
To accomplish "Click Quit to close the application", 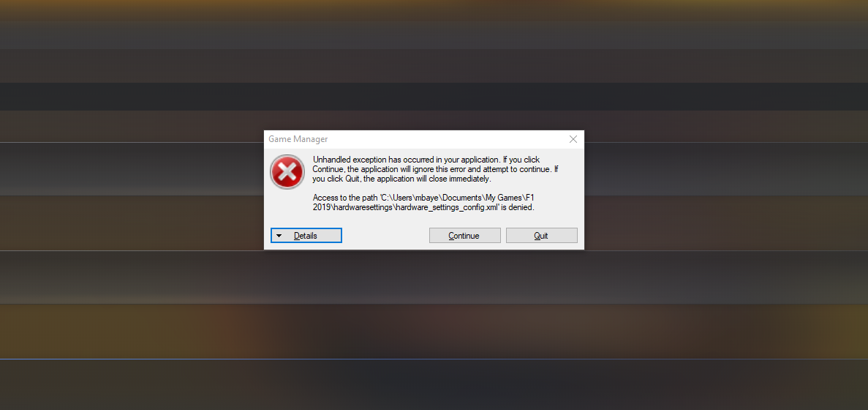I will pyautogui.click(x=541, y=236).
